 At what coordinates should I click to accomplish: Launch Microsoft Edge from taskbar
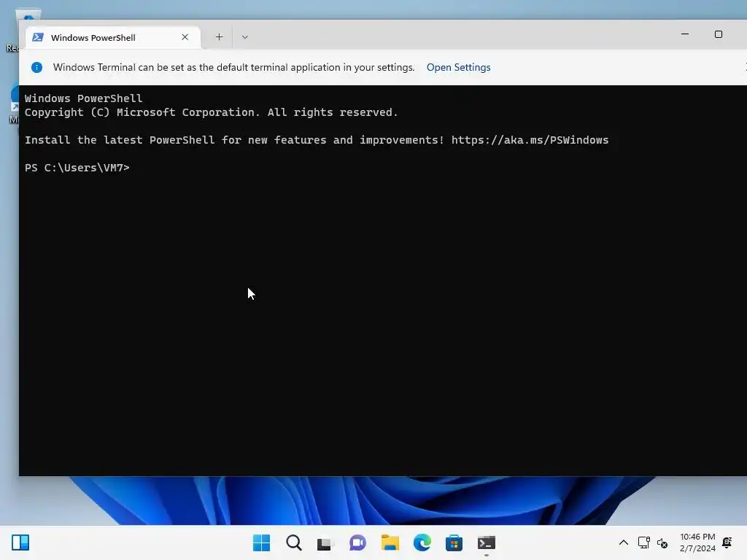[422, 542]
